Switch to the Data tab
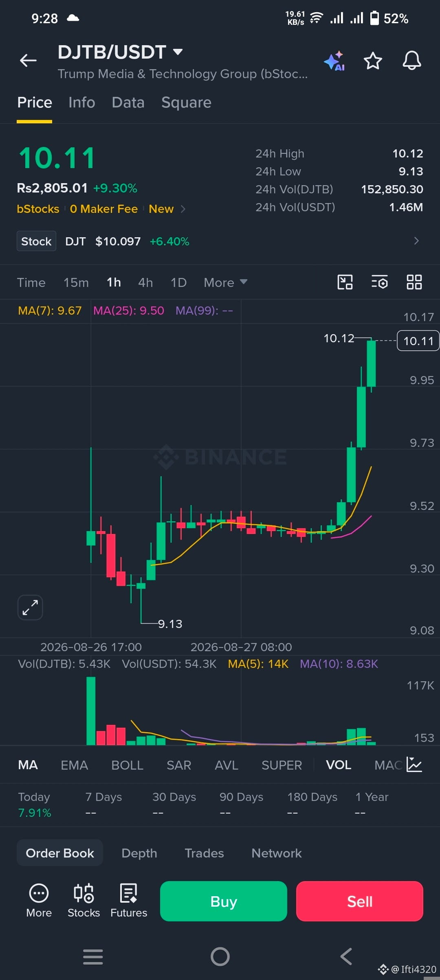The image size is (440, 980). click(x=128, y=103)
